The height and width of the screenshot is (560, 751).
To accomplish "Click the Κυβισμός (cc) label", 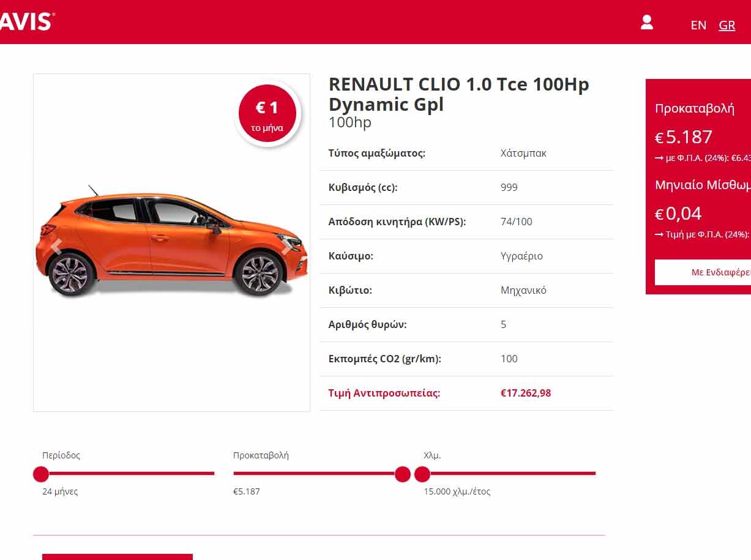I will coord(363,187).
